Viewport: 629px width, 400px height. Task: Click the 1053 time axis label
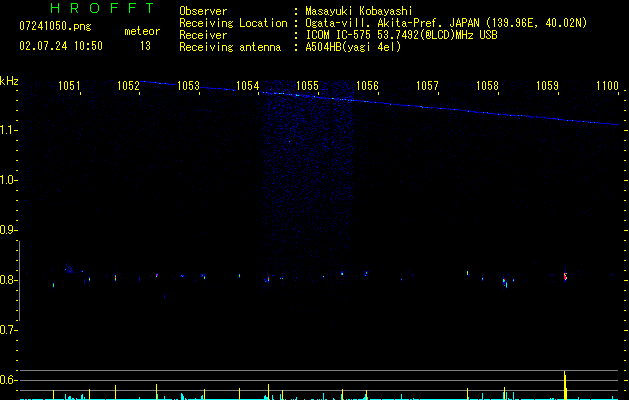pos(188,86)
